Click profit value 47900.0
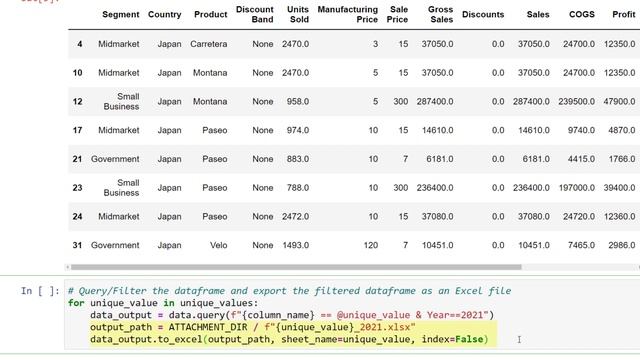640x360 pixels. (619, 102)
